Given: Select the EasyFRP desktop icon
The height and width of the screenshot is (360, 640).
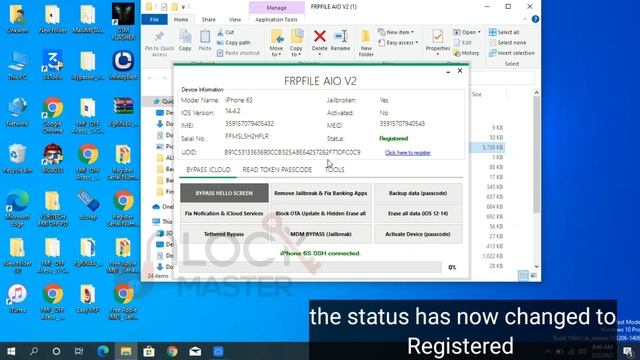Looking at the screenshot, I should [88, 299].
